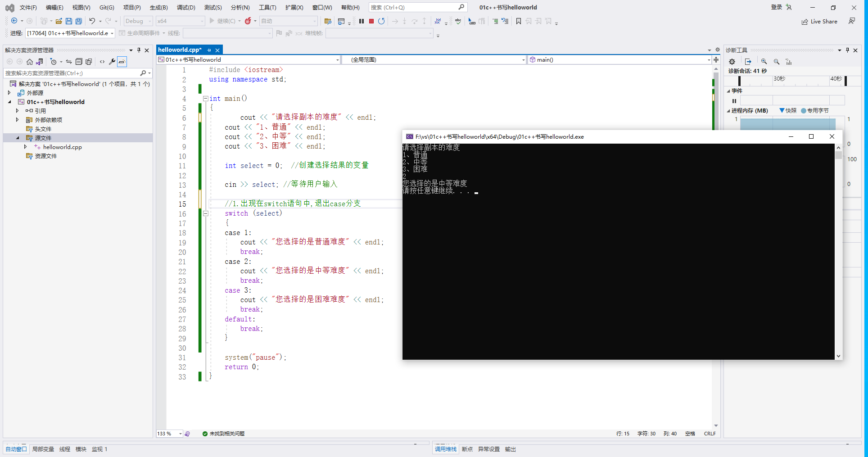868x457 pixels.
Task: Click the no issues found status indicator
Action: pyautogui.click(x=223, y=434)
